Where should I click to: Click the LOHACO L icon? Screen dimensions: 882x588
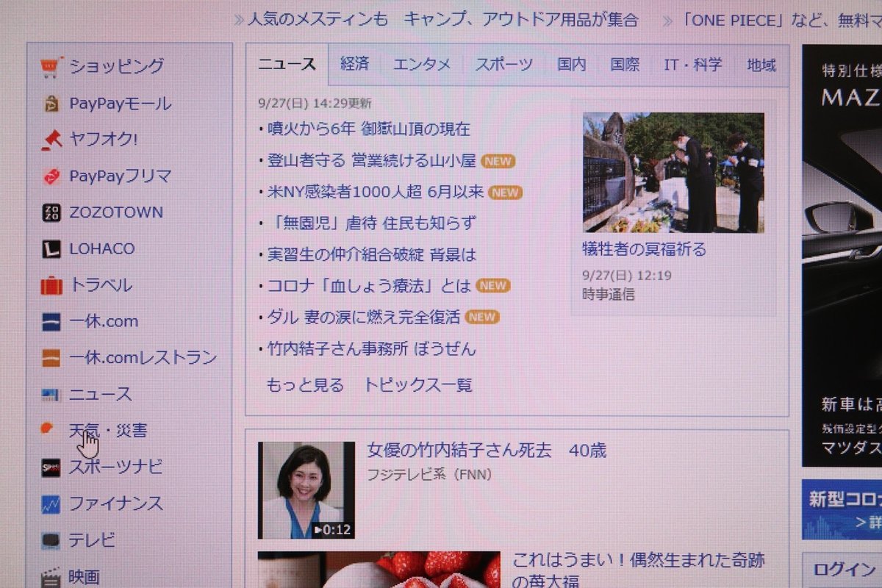click(x=51, y=249)
